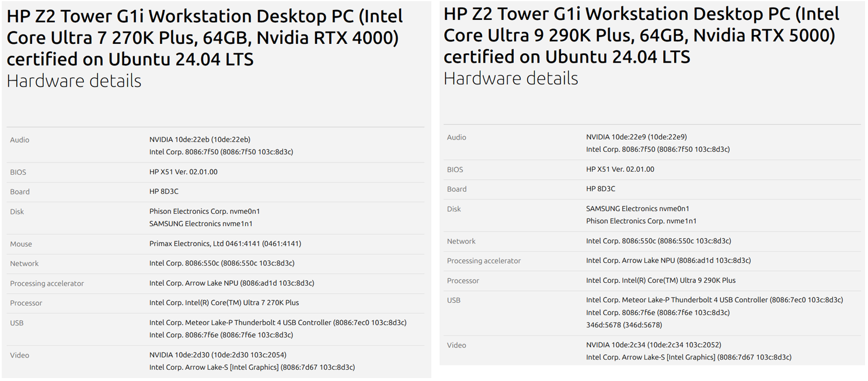Click 'Disk' label on the RTX 5000 page
The height and width of the screenshot is (381, 868).
[x=454, y=209]
